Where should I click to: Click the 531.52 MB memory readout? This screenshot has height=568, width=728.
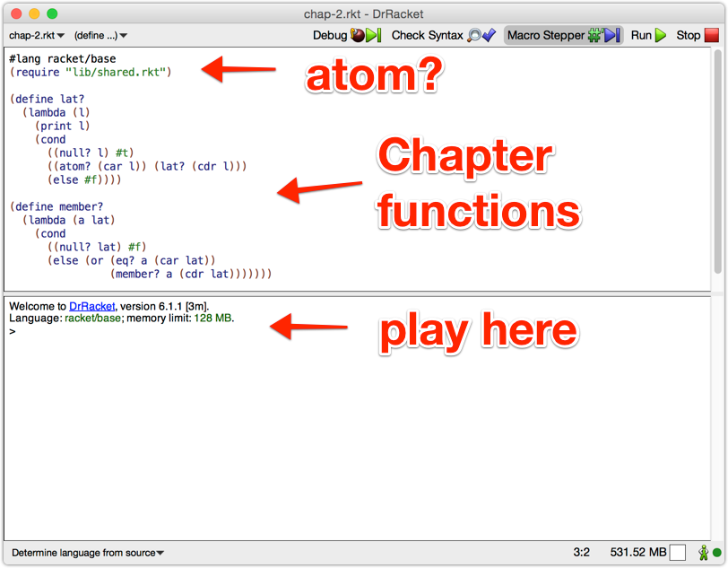(x=638, y=552)
